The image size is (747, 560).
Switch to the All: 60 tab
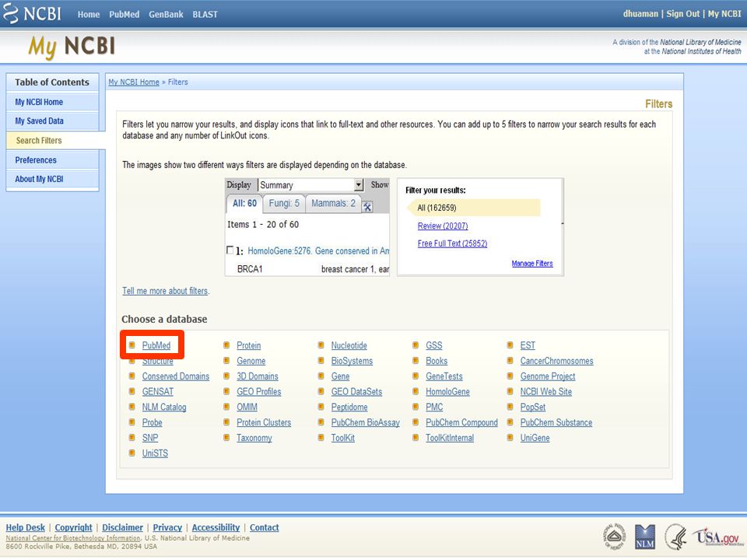(x=244, y=203)
